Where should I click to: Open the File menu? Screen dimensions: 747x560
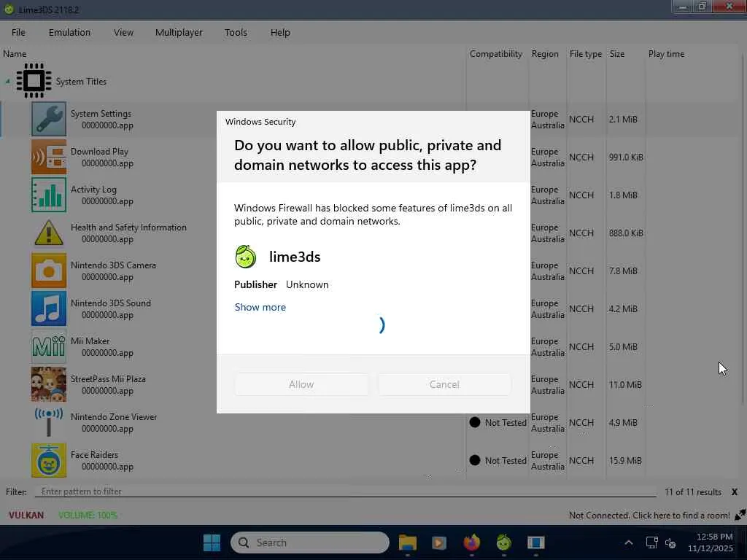click(x=18, y=32)
